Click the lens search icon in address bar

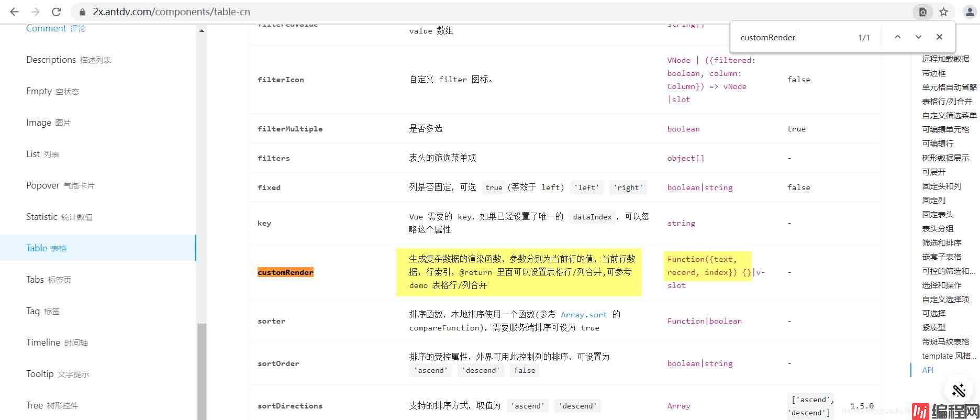tap(923, 12)
